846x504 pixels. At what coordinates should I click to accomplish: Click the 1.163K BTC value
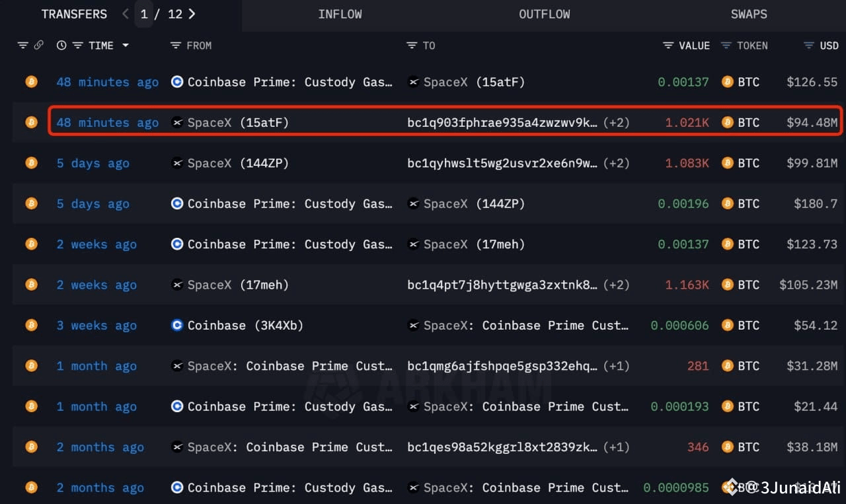click(x=687, y=285)
